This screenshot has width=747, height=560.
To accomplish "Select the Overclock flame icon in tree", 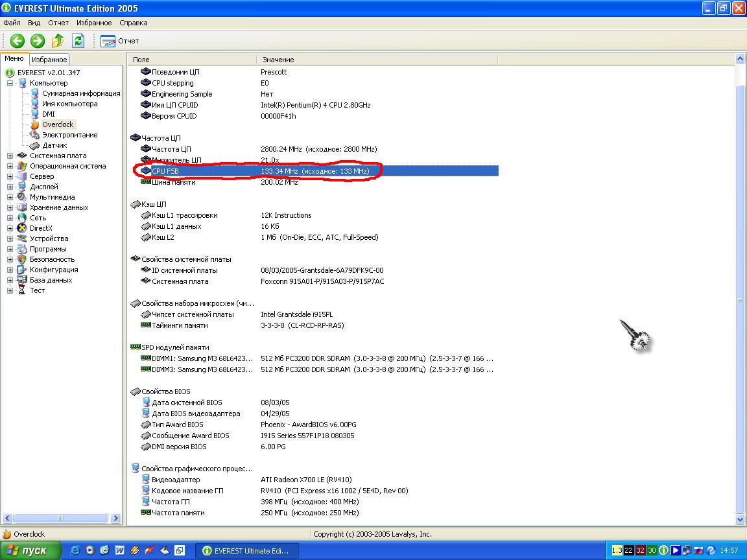I will [x=35, y=124].
